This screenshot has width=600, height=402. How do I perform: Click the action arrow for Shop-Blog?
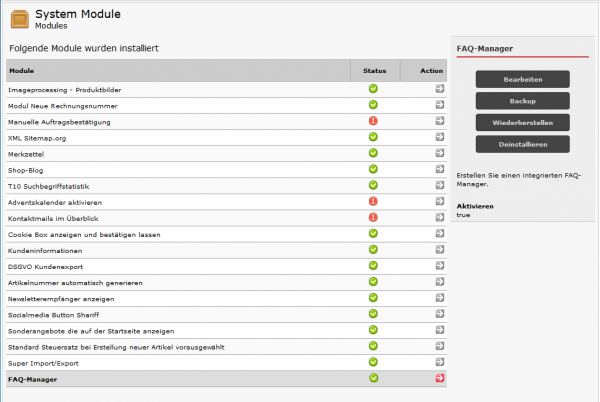[x=438, y=169]
